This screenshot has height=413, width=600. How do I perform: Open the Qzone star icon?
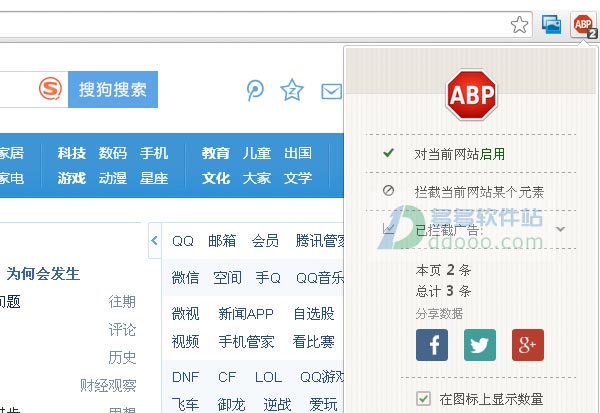[x=292, y=90]
